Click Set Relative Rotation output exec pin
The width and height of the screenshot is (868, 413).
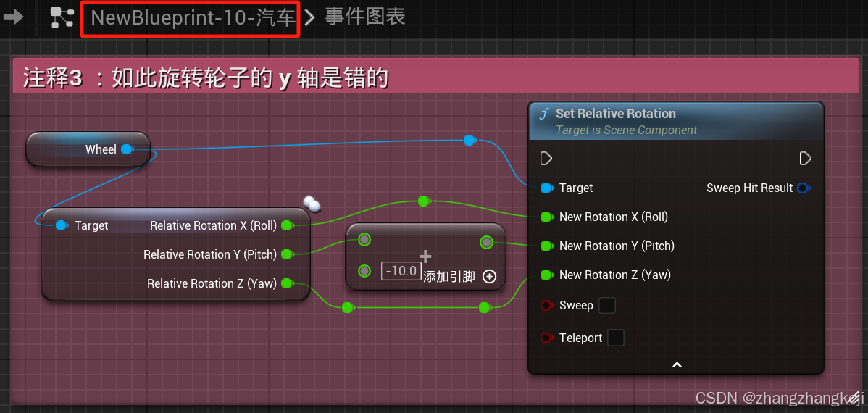tap(806, 159)
